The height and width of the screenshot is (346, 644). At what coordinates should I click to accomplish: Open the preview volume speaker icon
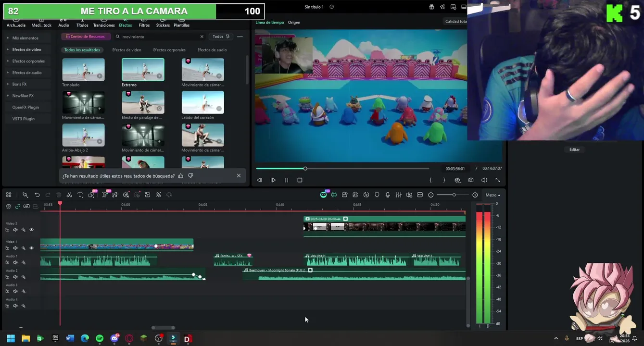click(x=484, y=180)
